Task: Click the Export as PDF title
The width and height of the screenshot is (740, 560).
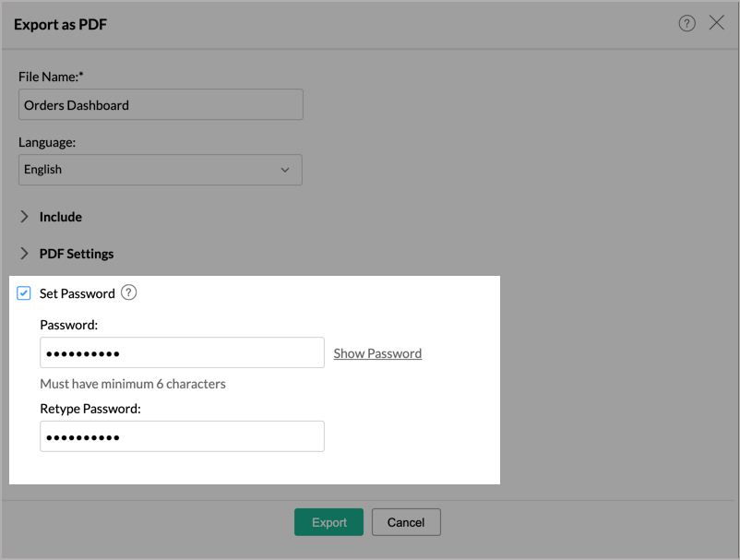Action: pos(60,24)
